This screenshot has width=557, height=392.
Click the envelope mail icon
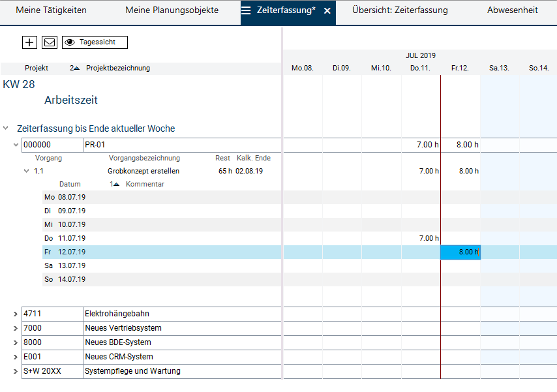(50, 42)
